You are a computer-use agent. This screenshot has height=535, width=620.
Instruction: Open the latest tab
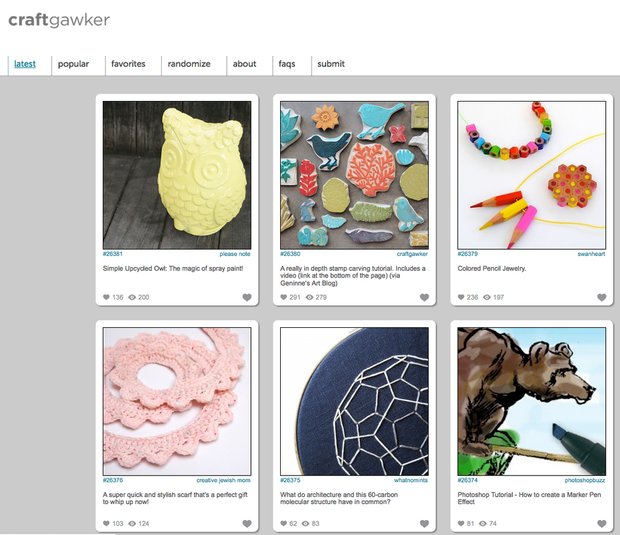tap(25, 64)
